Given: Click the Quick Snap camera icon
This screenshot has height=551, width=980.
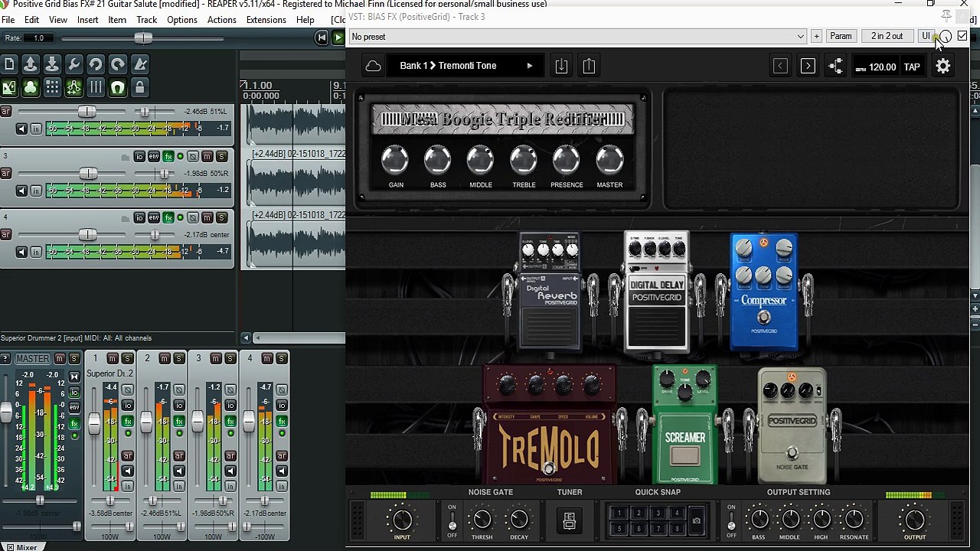Looking at the screenshot, I should [696, 521].
